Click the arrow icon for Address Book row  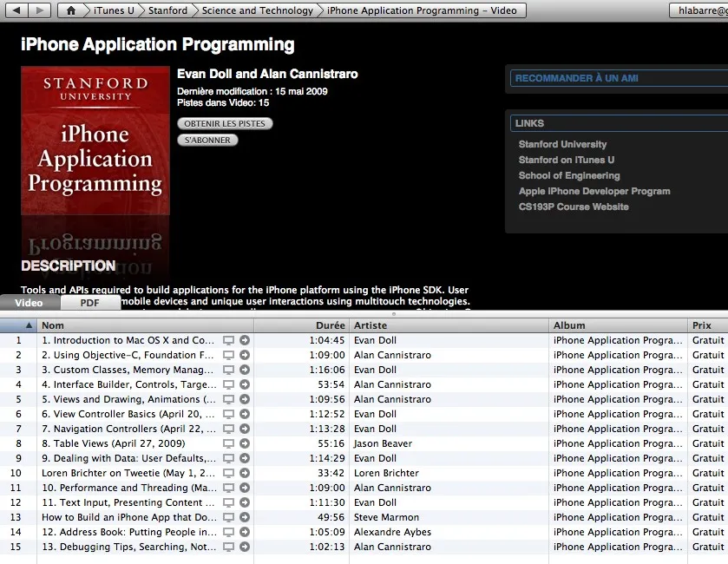click(x=245, y=532)
